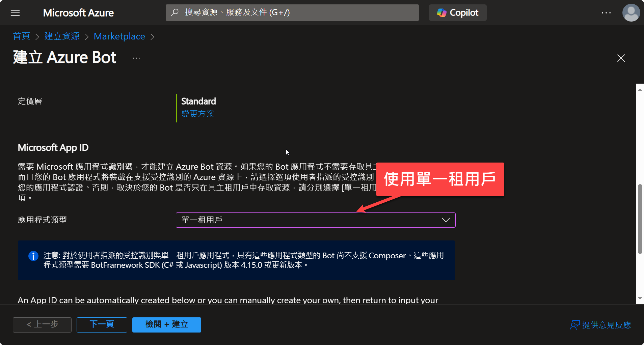Click the 下一頁 button
The height and width of the screenshot is (345, 644).
click(x=102, y=324)
